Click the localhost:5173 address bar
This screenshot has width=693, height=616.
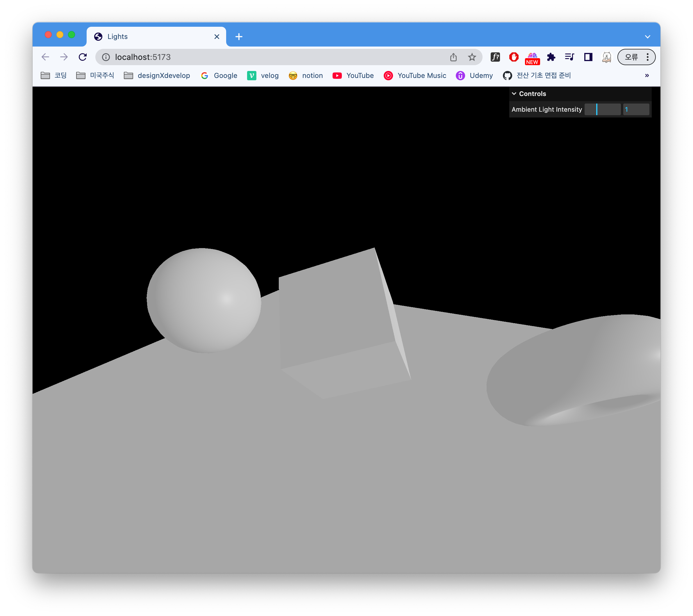point(271,57)
